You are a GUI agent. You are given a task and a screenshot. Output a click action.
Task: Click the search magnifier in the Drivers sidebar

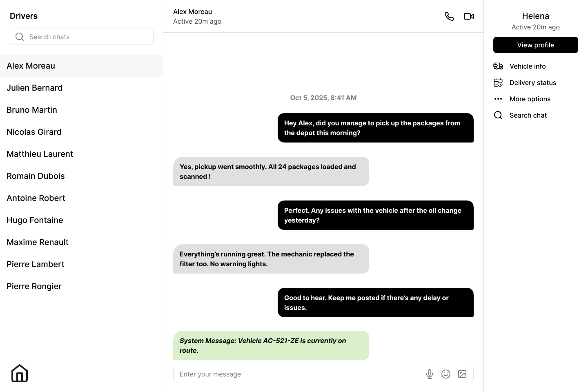(20, 37)
